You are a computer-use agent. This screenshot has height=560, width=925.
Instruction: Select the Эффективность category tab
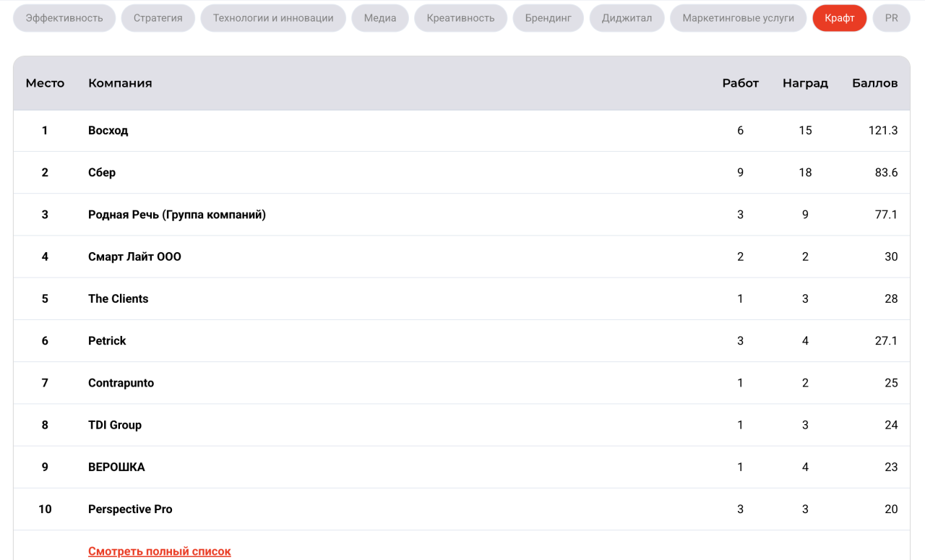(x=64, y=18)
